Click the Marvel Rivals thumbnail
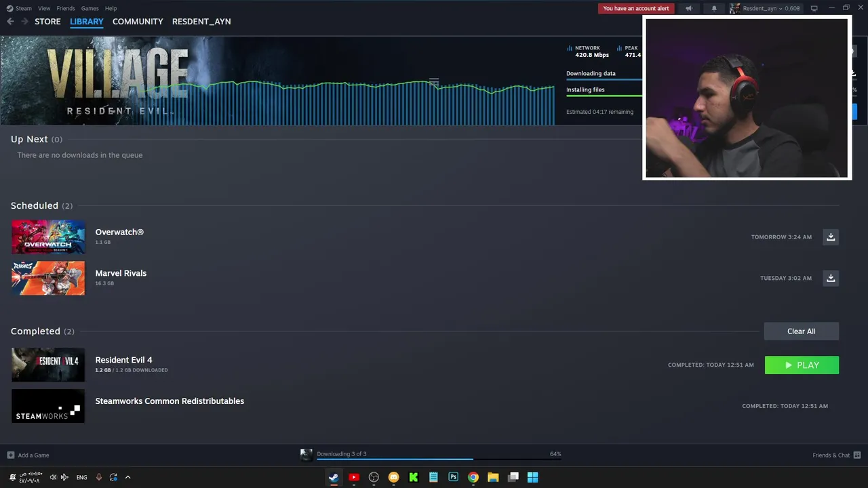Screen dimensions: 868x488 click(48, 278)
